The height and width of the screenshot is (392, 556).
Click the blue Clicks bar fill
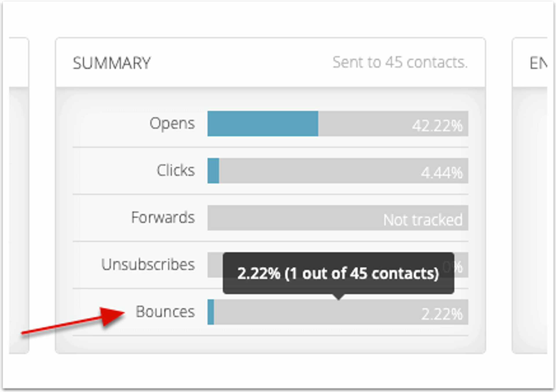point(213,171)
